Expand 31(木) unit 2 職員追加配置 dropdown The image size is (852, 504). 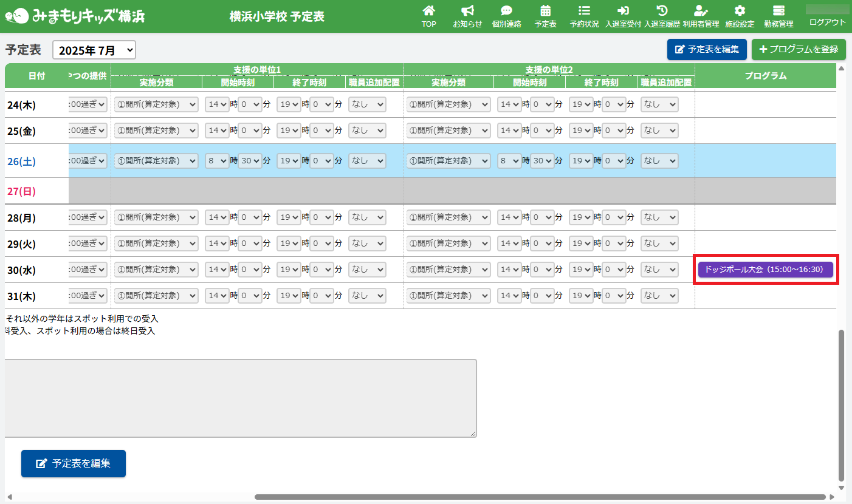(659, 296)
